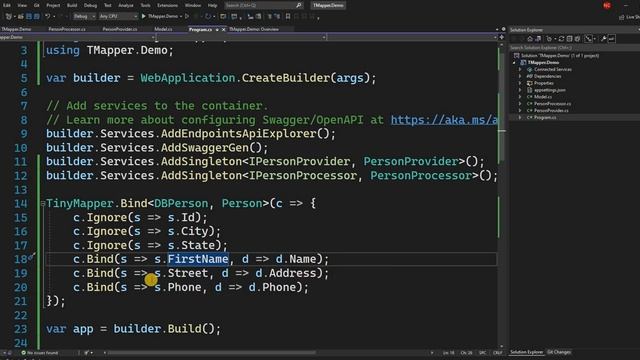Open the Test menu

[x=107, y=5]
